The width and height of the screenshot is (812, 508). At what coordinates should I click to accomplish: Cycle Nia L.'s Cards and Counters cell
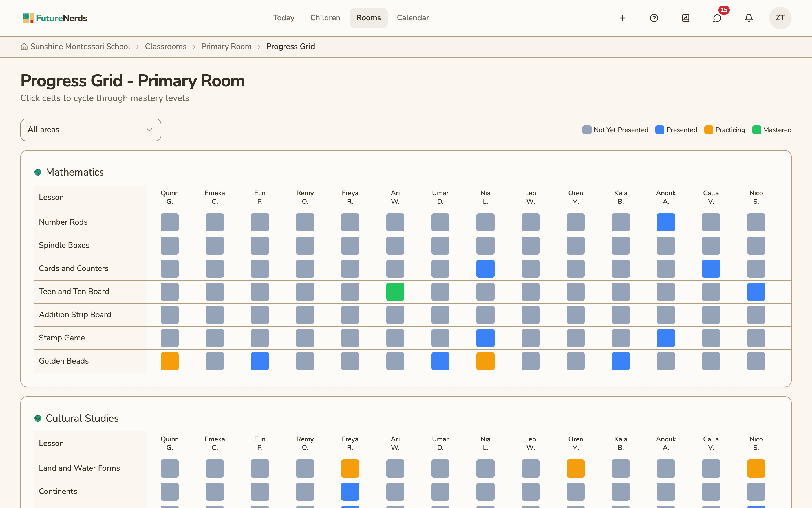point(485,268)
